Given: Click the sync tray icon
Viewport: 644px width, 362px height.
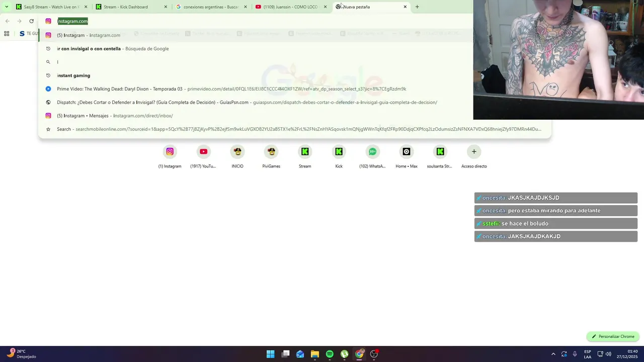Looking at the screenshot, I should [x=564, y=354].
